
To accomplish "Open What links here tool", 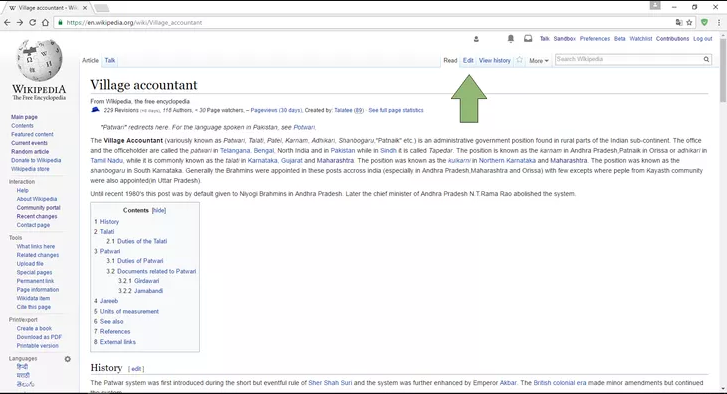I will click(36, 247).
